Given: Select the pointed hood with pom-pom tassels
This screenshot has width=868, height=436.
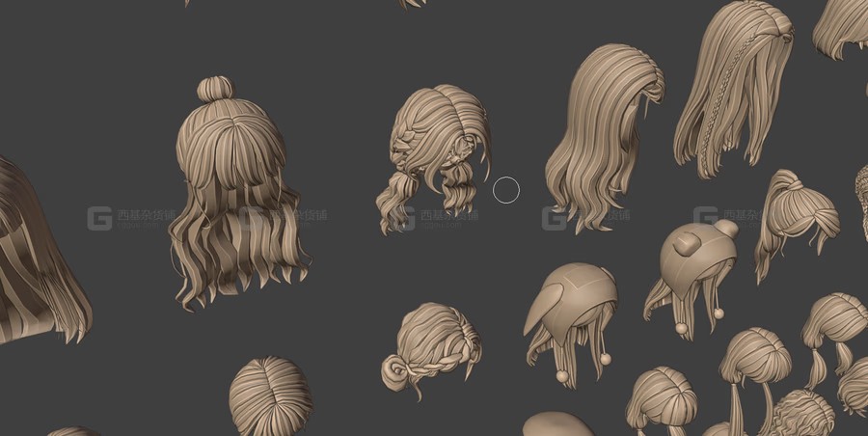Looking at the screenshot, I should tap(571, 318).
